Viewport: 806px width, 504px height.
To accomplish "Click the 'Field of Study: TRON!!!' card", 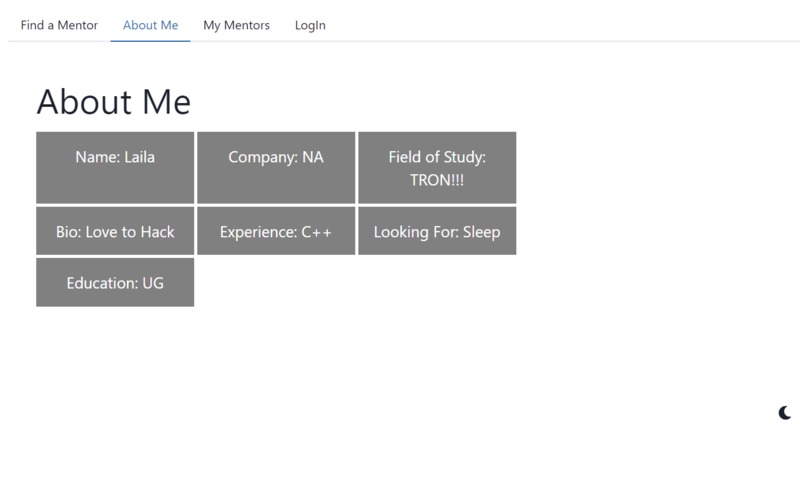I will tap(437, 168).
